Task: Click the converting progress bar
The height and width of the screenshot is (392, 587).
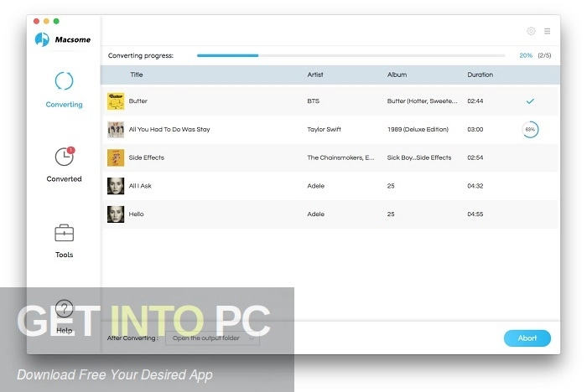Action: pyautogui.click(x=351, y=55)
